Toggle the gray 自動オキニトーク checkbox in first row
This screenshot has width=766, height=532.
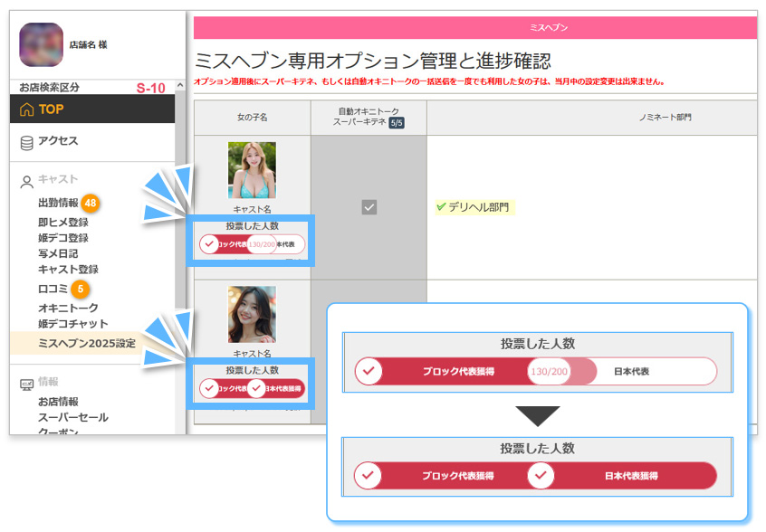369,207
